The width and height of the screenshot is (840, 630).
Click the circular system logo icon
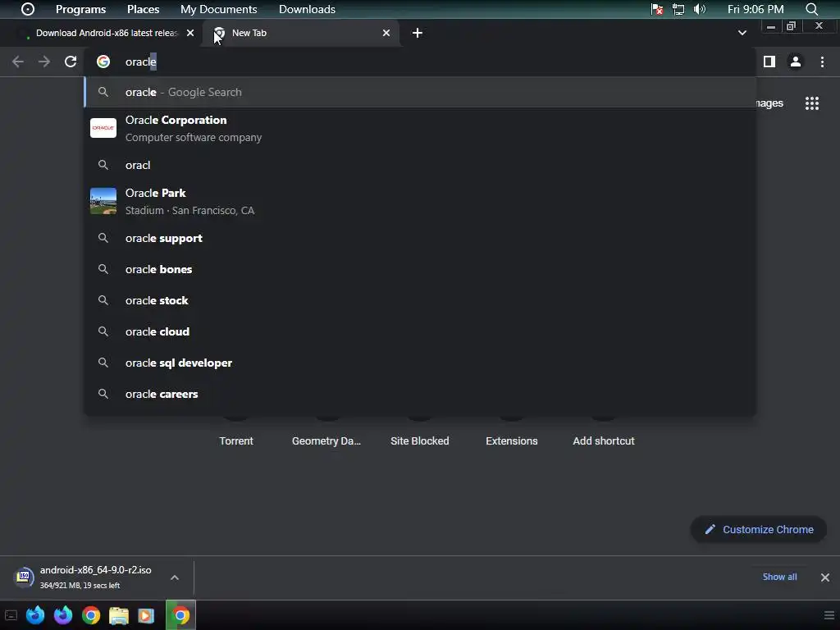pos(28,9)
